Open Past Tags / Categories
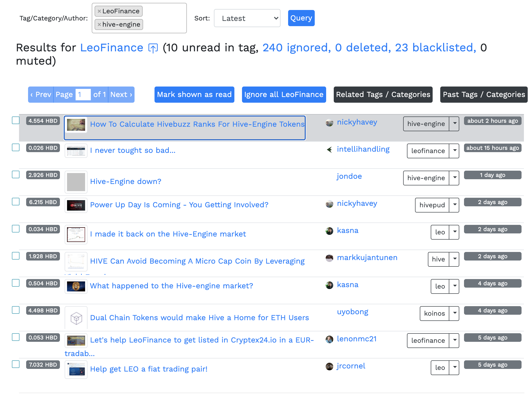The image size is (532, 396). tap(484, 94)
